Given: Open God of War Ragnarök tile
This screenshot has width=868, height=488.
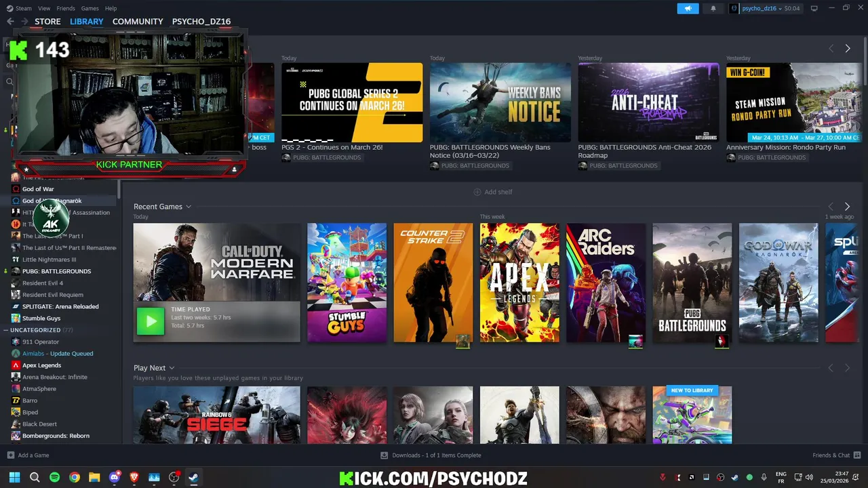Looking at the screenshot, I should tap(778, 283).
